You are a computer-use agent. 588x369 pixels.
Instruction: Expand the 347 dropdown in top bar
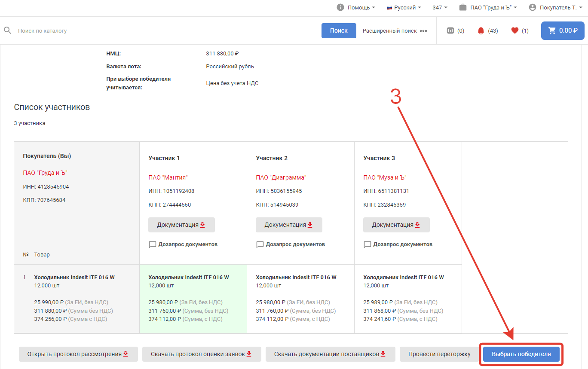440,7
